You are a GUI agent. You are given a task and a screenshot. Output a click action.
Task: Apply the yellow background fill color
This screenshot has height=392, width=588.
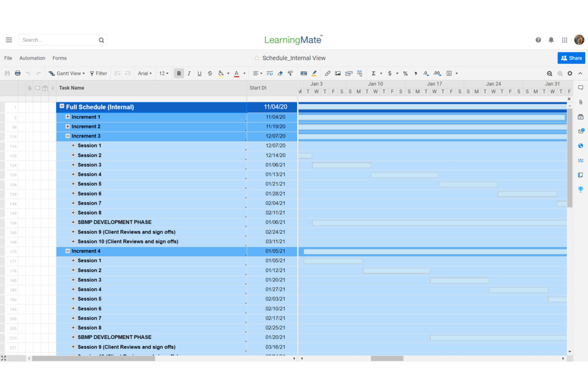coord(220,73)
